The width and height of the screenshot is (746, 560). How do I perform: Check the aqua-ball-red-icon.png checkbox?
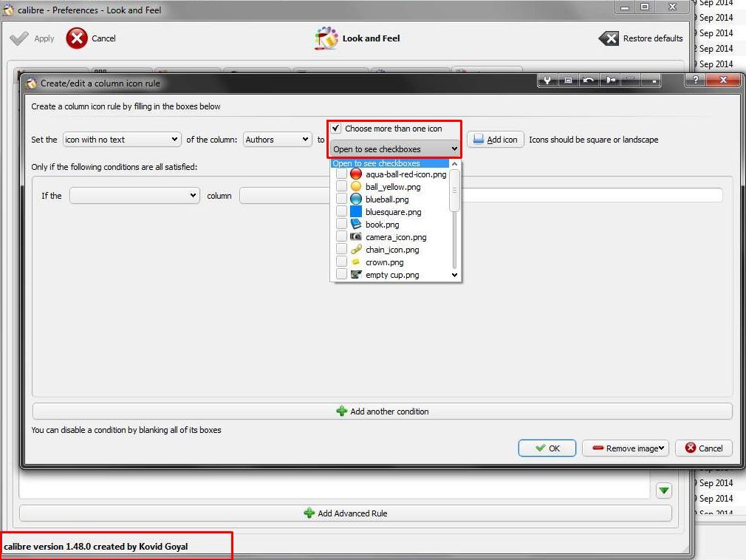click(x=341, y=174)
